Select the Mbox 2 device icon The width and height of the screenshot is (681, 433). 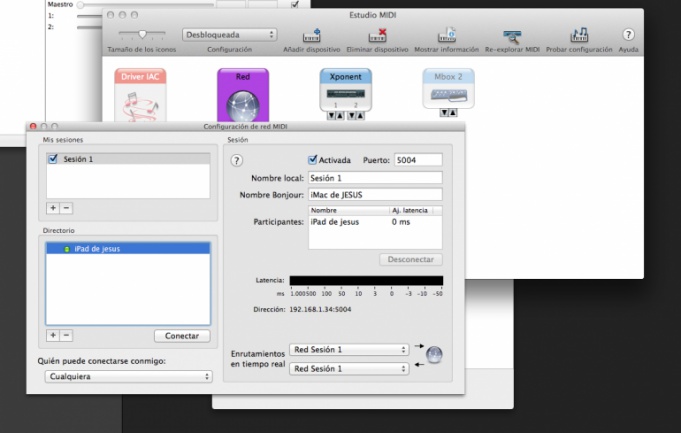447,90
